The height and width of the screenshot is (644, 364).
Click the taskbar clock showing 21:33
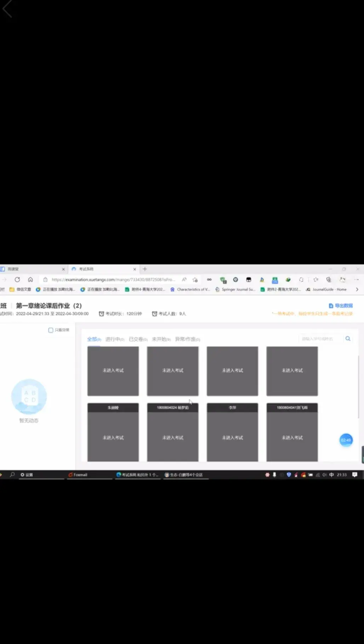(342, 475)
